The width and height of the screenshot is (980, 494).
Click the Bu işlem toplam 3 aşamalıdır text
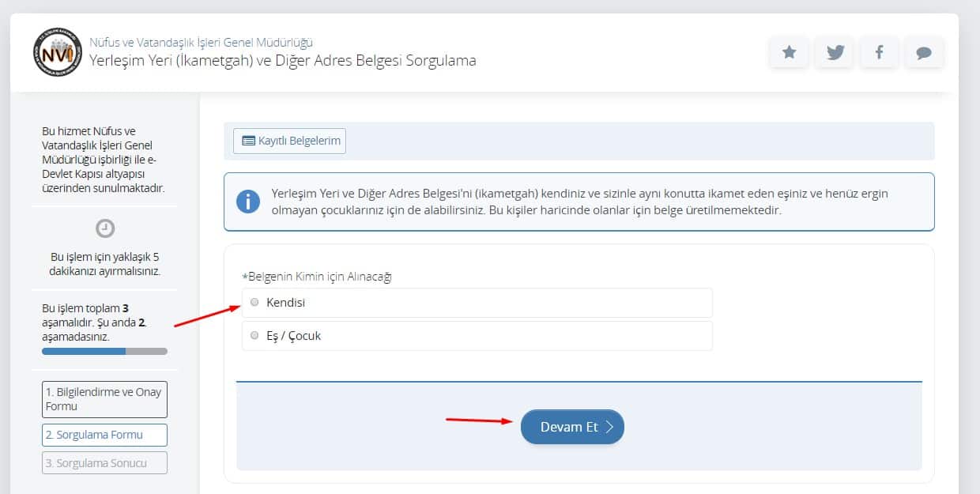tap(95, 322)
